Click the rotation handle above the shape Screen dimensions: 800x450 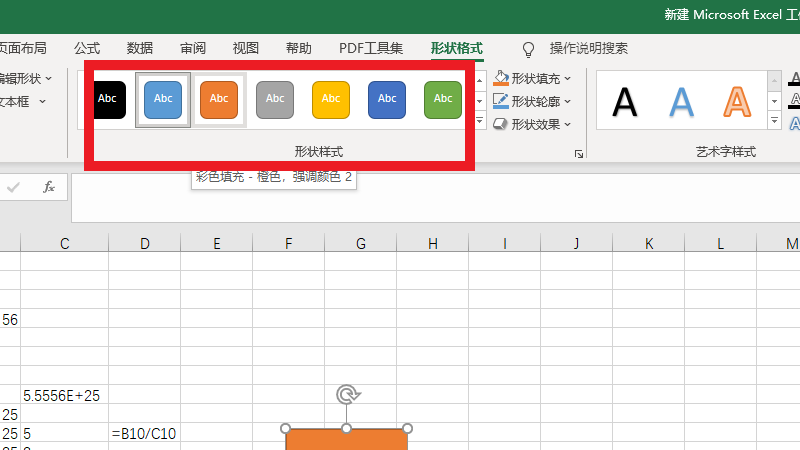pos(347,394)
